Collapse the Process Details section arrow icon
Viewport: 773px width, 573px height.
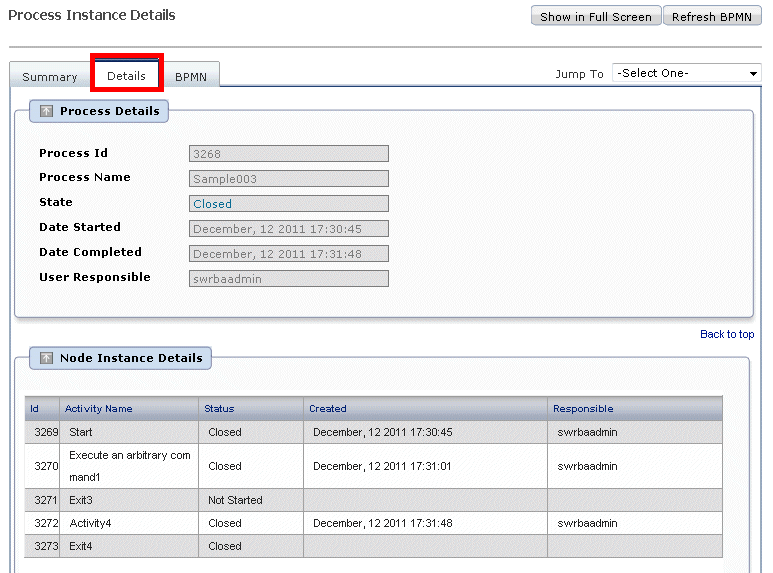[46, 111]
